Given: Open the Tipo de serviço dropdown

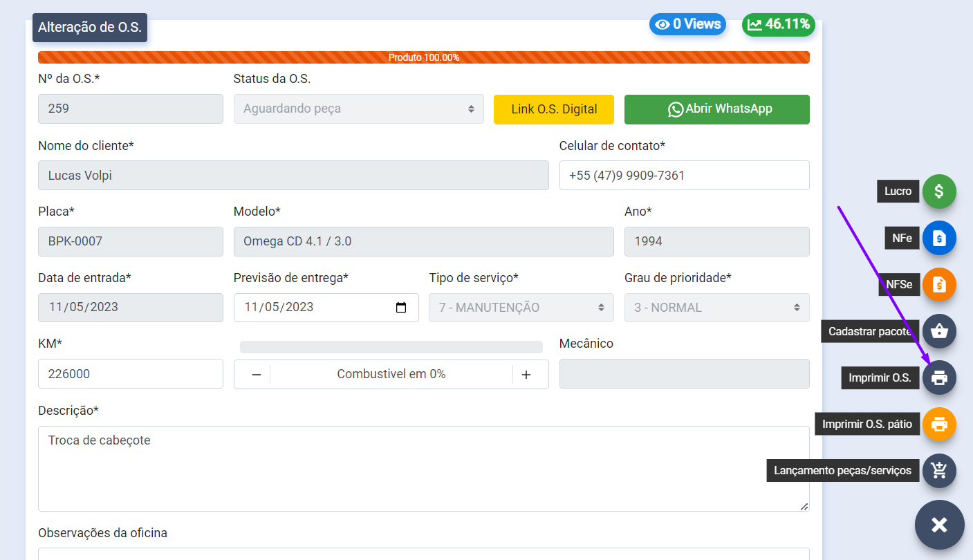Looking at the screenshot, I should pyautogui.click(x=521, y=308).
